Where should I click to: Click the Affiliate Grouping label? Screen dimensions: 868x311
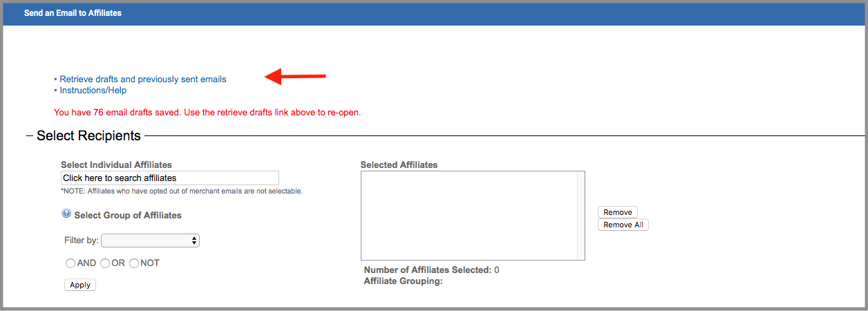coord(403,281)
